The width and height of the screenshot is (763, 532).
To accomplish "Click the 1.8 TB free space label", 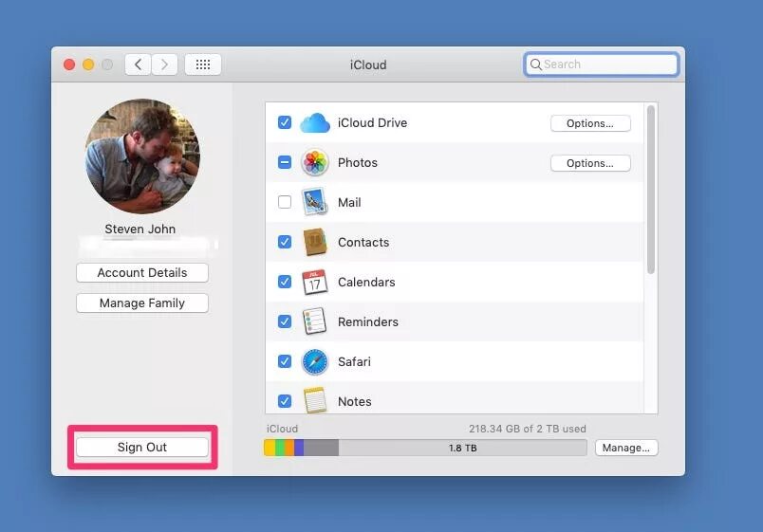I will click(x=463, y=448).
